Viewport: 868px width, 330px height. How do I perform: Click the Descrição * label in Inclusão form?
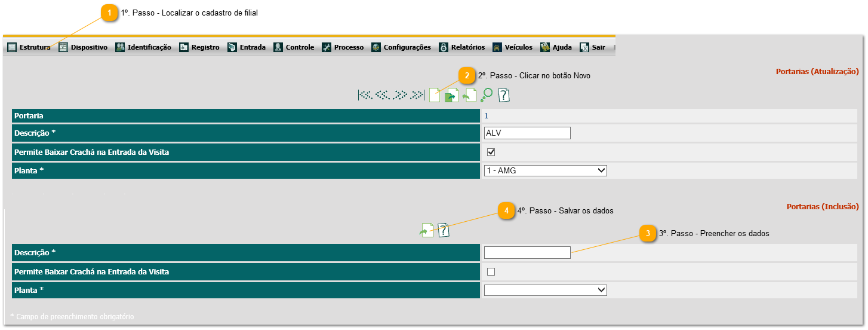[35, 252]
